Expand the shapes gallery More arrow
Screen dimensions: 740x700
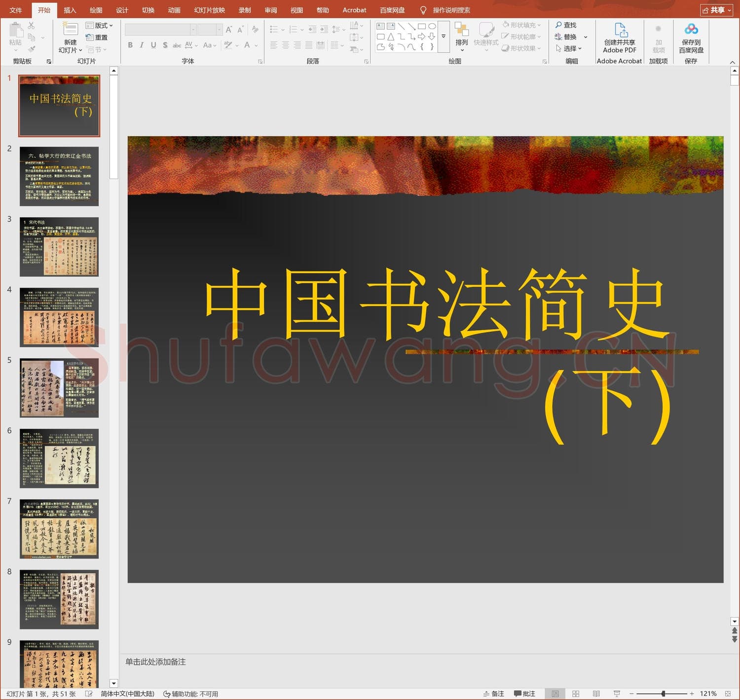(443, 37)
